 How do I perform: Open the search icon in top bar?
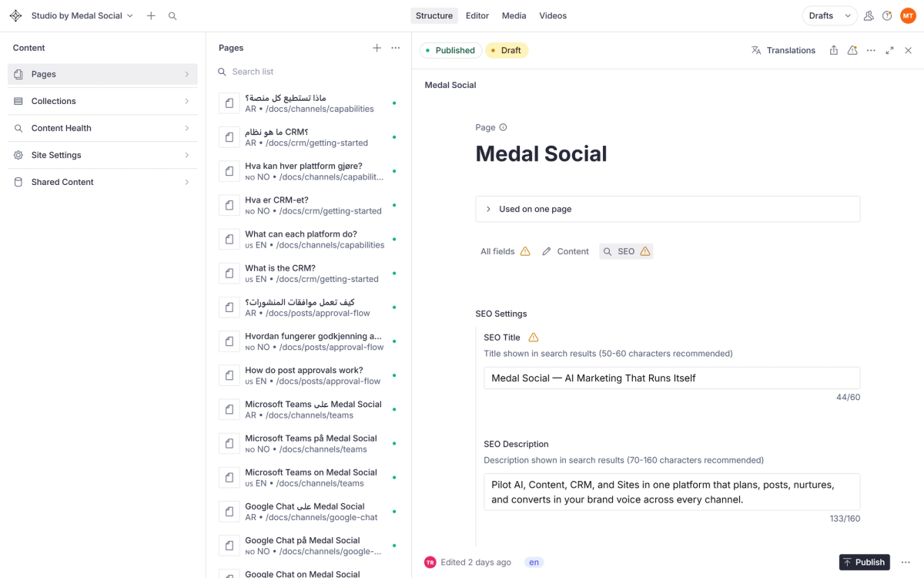(x=172, y=15)
